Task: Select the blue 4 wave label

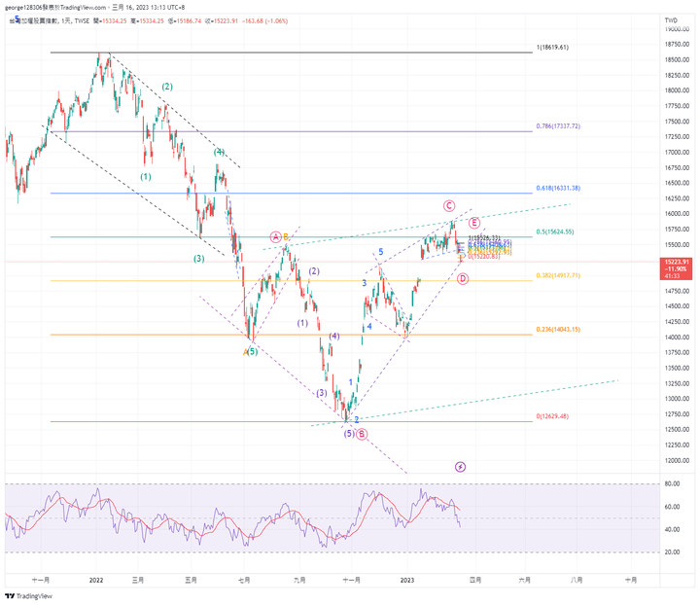Action: point(369,327)
